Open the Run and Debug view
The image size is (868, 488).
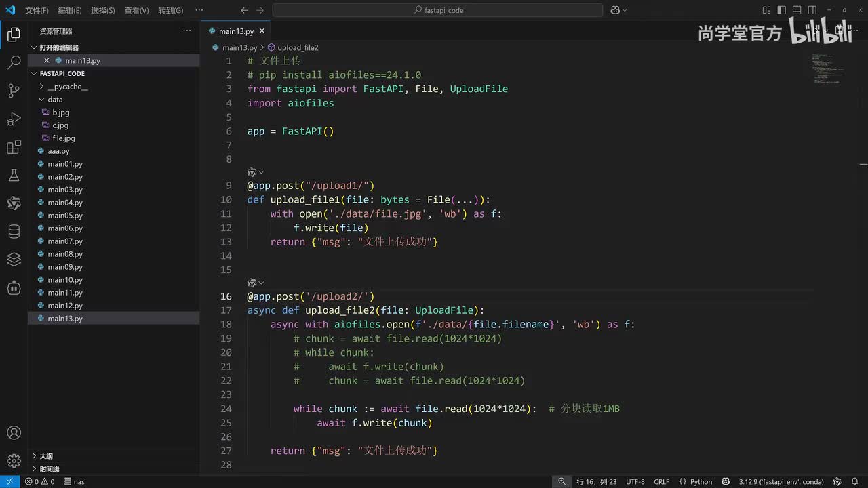pyautogui.click(x=14, y=119)
